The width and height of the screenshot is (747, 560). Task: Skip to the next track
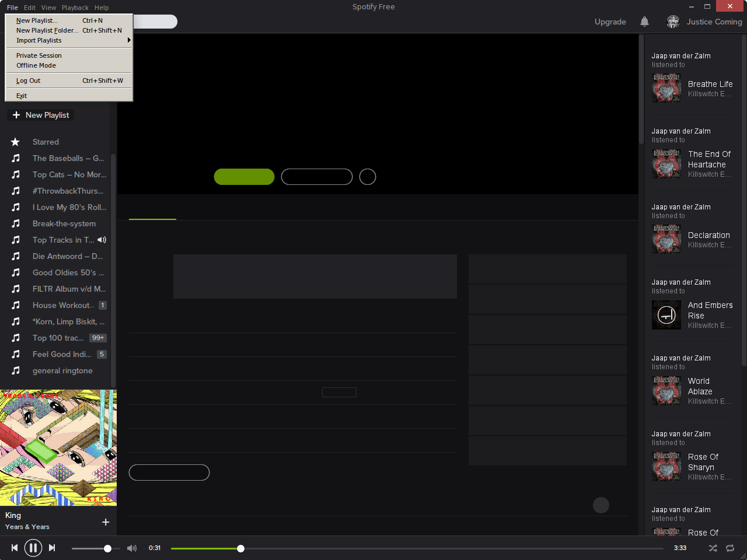coord(52,548)
